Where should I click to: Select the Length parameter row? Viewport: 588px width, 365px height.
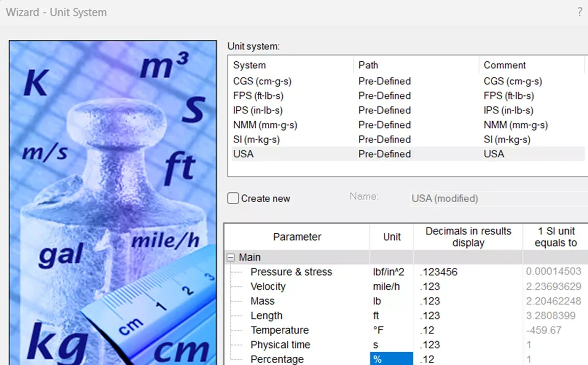266,315
